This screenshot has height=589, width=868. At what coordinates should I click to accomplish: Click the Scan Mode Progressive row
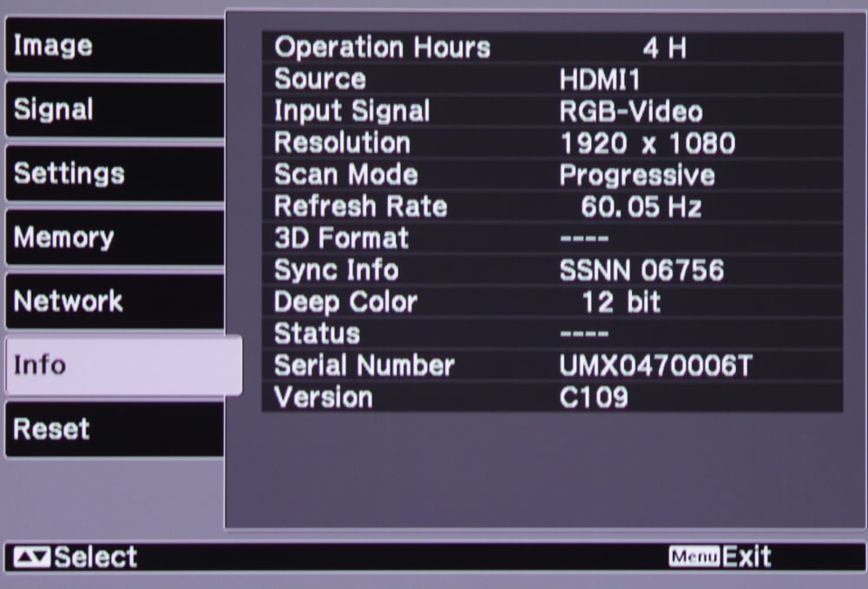tap(552, 175)
